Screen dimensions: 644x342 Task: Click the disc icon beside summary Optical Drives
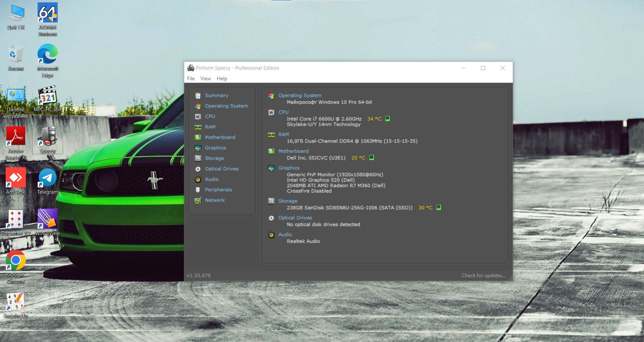pos(271,218)
